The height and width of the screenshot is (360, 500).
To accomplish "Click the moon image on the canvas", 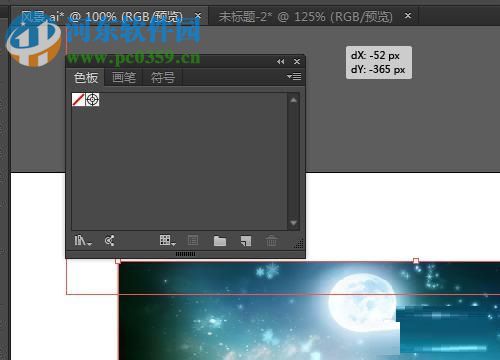I will pyautogui.click(x=362, y=302).
